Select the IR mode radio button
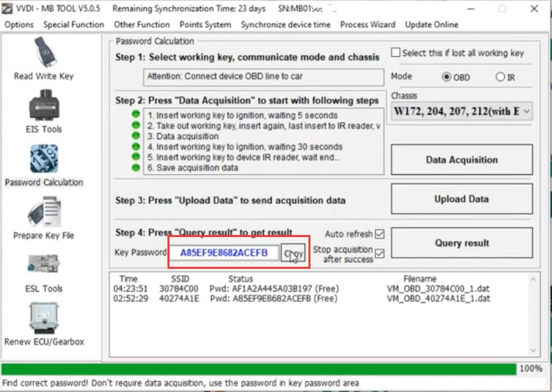Image resolution: width=552 pixels, height=392 pixels. 500,77
